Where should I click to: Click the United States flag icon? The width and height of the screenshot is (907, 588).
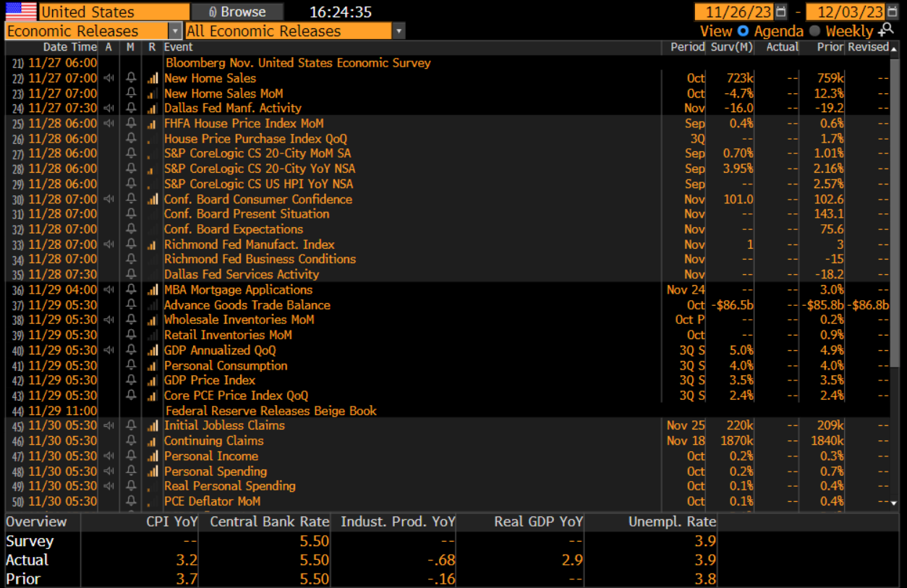point(19,11)
